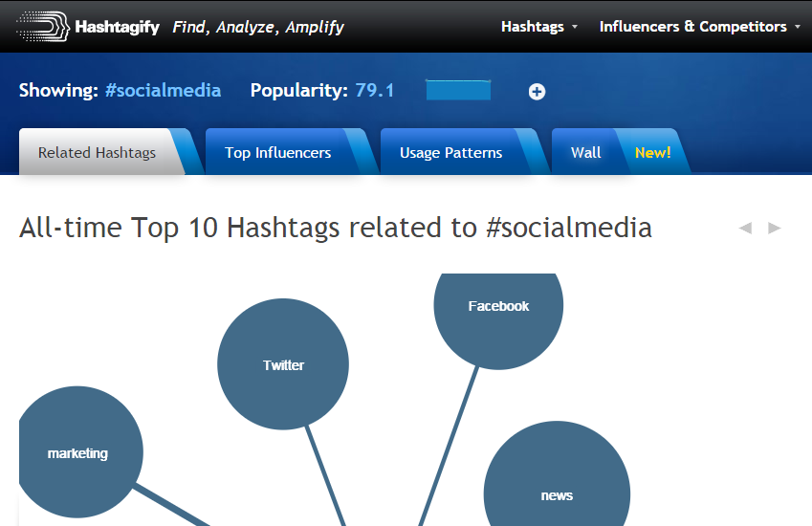Screen dimensions: 812x526
Task: Click the arrow next to Hashtags
Action: 574,27
